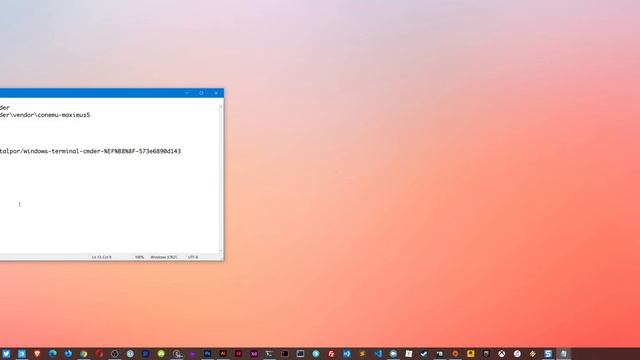
Task: Open the Xbox app taskbar icon
Action: [502, 354]
